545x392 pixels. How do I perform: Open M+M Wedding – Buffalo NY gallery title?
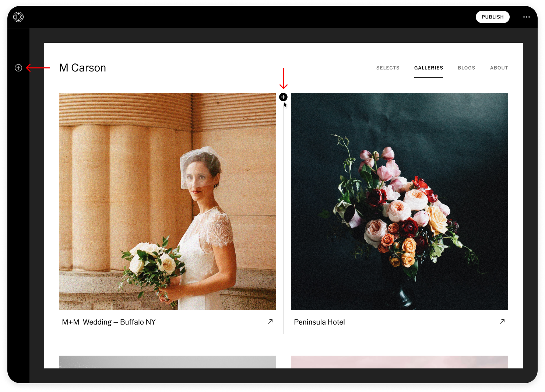pos(109,322)
